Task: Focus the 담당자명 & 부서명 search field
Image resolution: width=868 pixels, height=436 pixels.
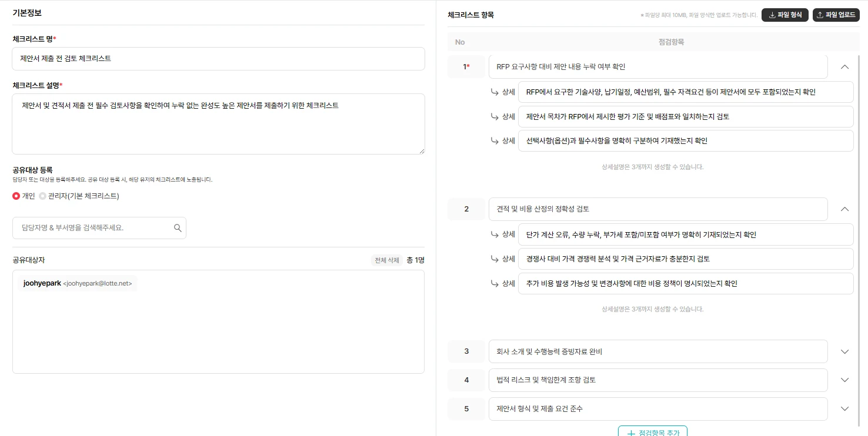Action: 94,228
